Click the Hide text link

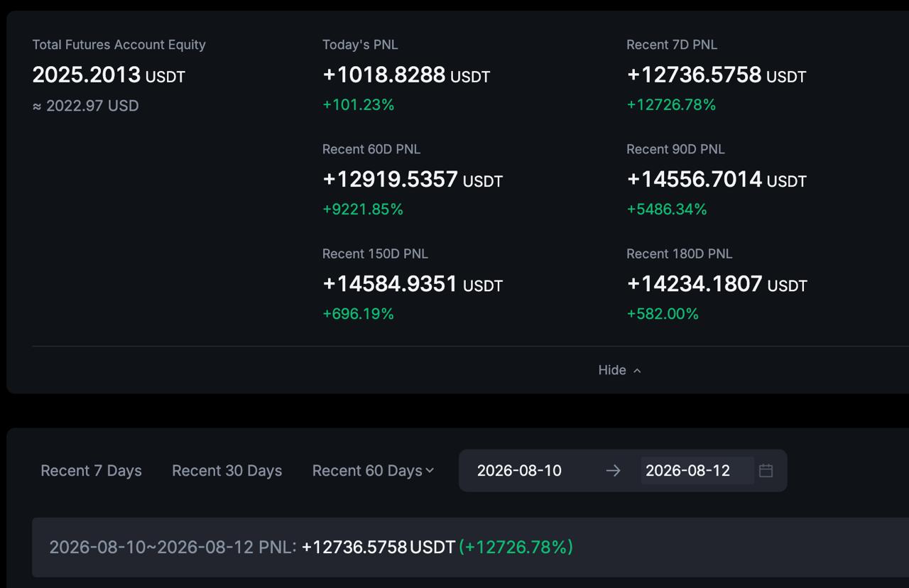click(x=612, y=370)
